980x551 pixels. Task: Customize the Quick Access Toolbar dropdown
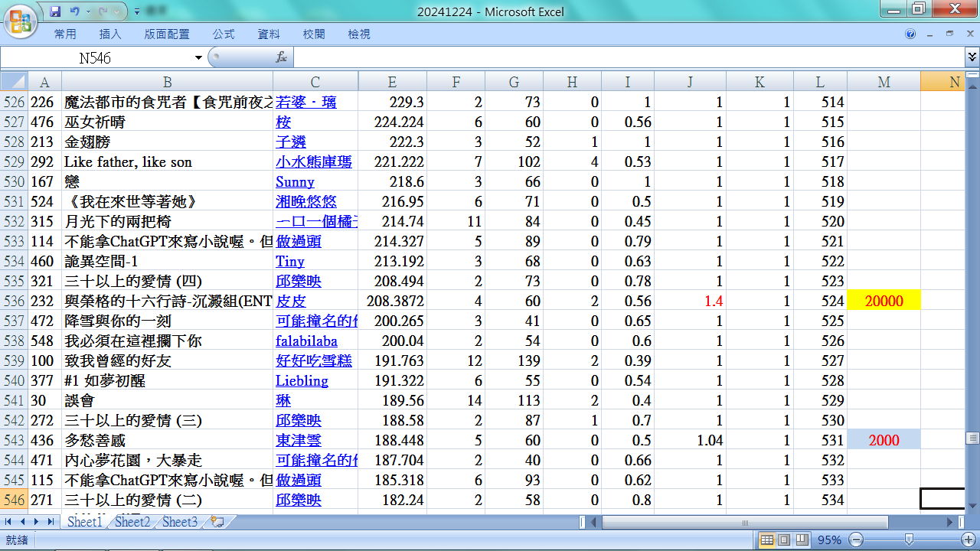coord(136,12)
